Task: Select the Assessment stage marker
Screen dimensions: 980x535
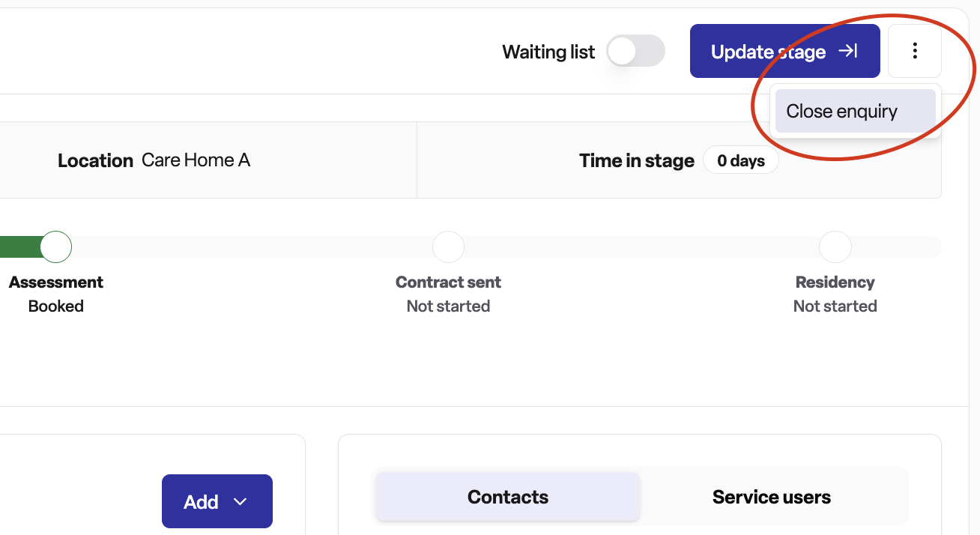Action: [56, 247]
